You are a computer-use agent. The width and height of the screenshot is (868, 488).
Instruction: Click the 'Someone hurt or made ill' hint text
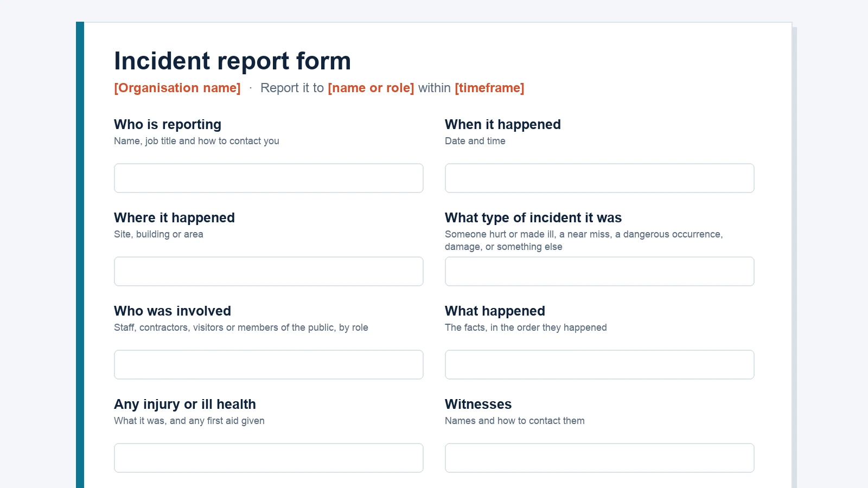pyautogui.click(x=584, y=241)
